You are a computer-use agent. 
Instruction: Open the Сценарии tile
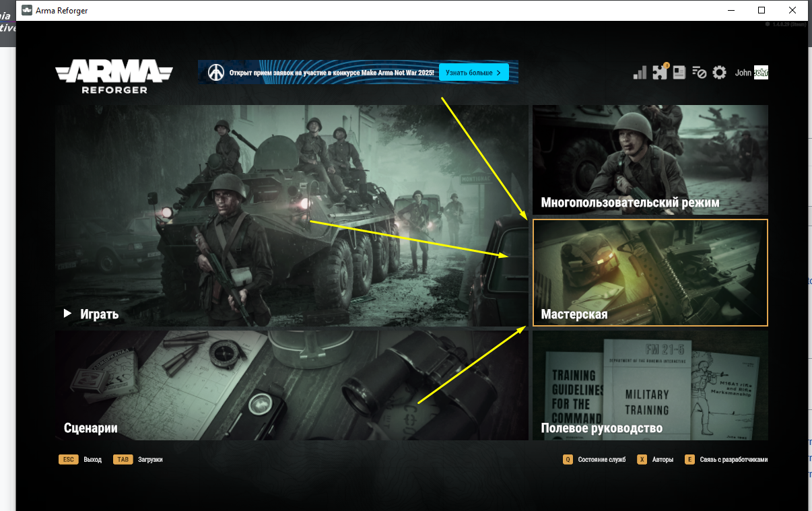pyautogui.click(x=292, y=386)
